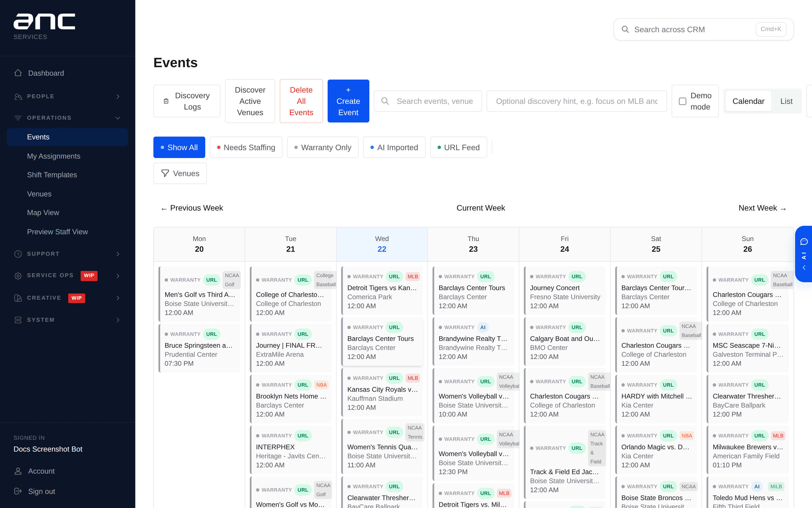Click the Operations filter icon
812x508 pixels.
tap(18, 118)
